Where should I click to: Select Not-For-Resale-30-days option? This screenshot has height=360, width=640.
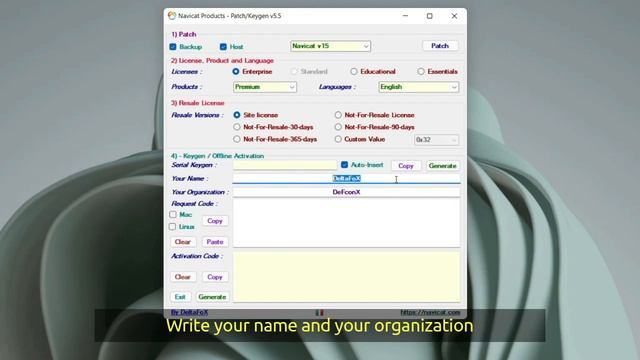[x=237, y=127]
